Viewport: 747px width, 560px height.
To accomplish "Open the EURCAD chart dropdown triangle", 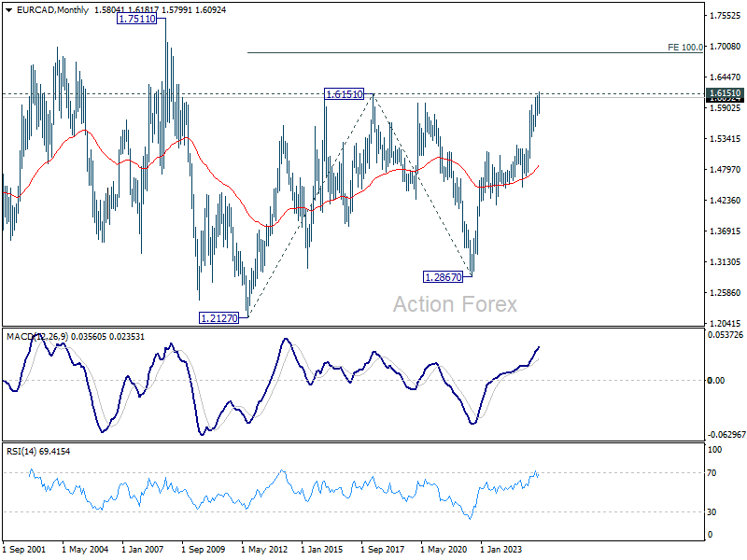I will point(9,10).
